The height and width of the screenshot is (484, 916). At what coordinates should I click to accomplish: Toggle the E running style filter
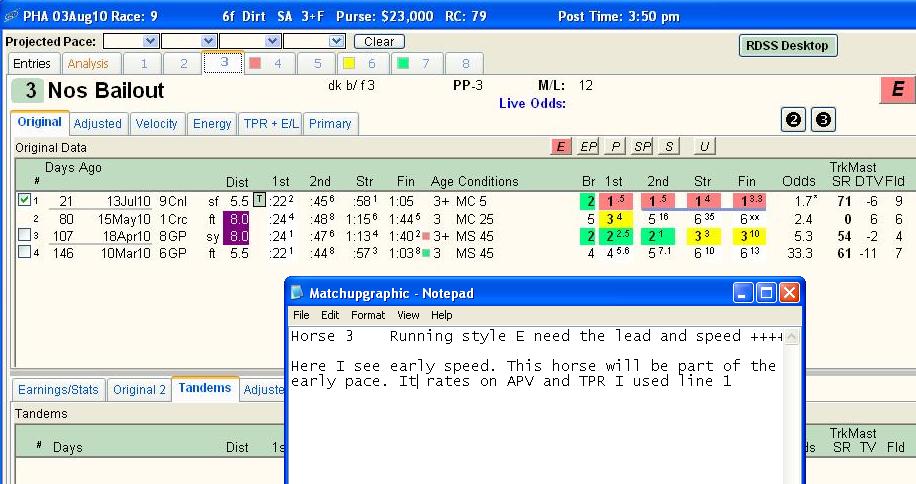[x=561, y=147]
